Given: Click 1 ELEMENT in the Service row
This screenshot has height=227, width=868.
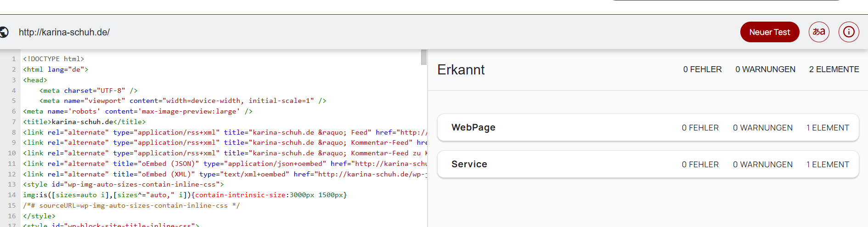Looking at the screenshot, I should [828, 165].
